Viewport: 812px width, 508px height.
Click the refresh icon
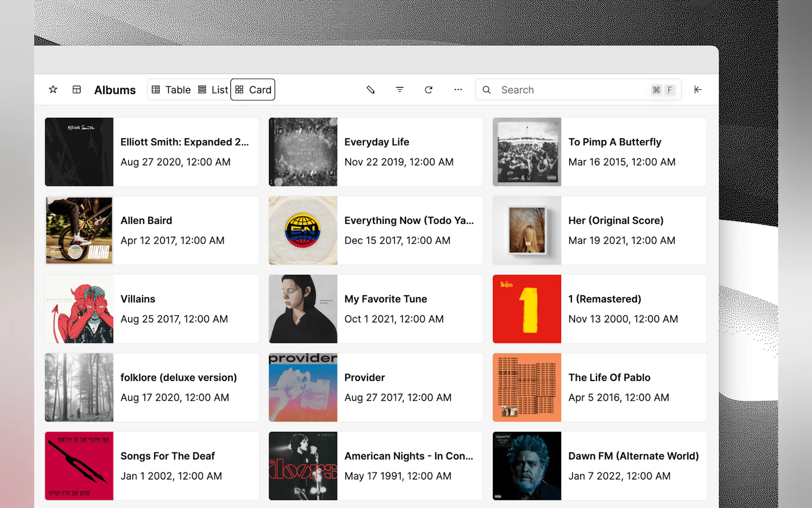pyautogui.click(x=429, y=90)
